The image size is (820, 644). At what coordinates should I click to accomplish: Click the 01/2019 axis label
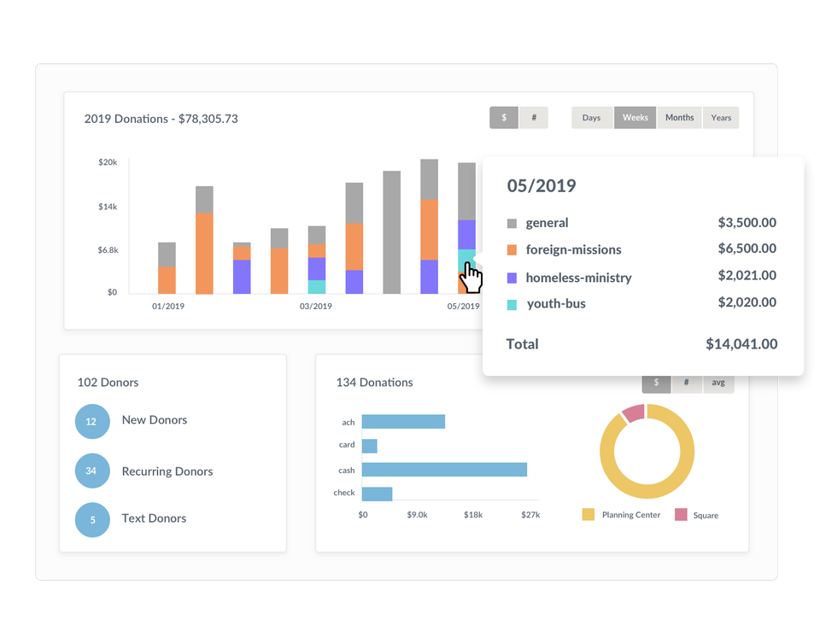168,307
